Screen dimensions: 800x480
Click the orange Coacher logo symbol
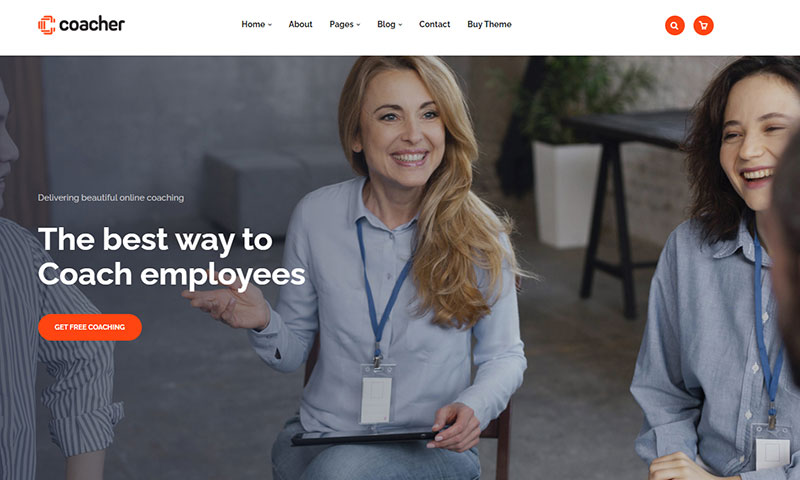(46, 24)
